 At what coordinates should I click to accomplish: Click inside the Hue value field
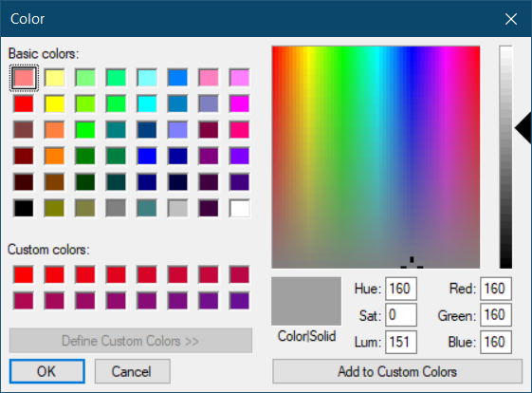coord(401,289)
